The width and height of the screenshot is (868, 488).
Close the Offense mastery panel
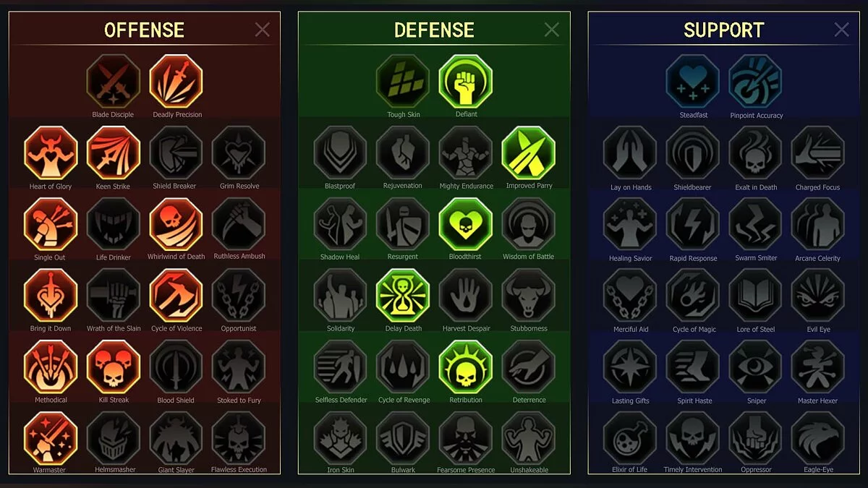tap(263, 30)
